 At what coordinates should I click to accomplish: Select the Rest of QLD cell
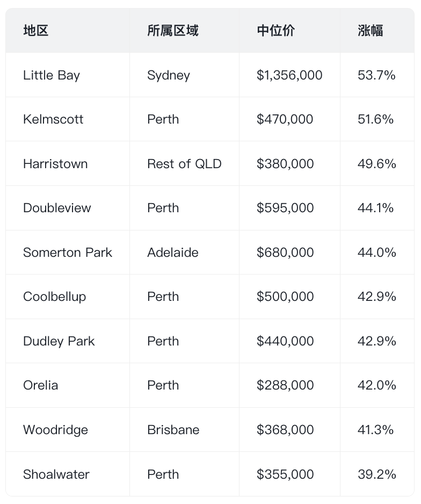pyautogui.click(x=184, y=164)
